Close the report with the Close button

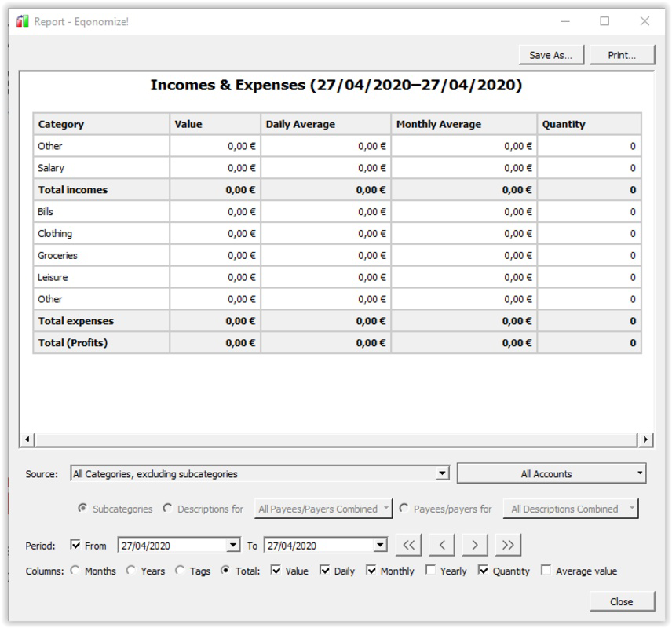[622, 601]
